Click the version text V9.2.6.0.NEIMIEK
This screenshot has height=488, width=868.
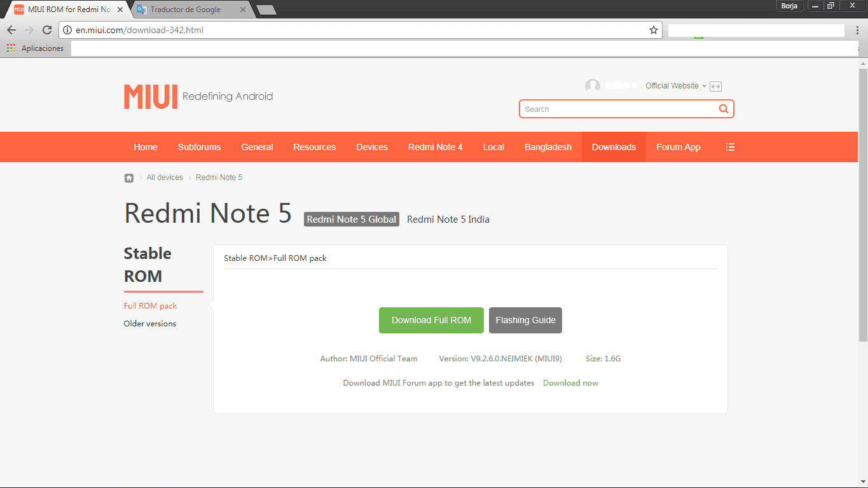pos(500,359)
